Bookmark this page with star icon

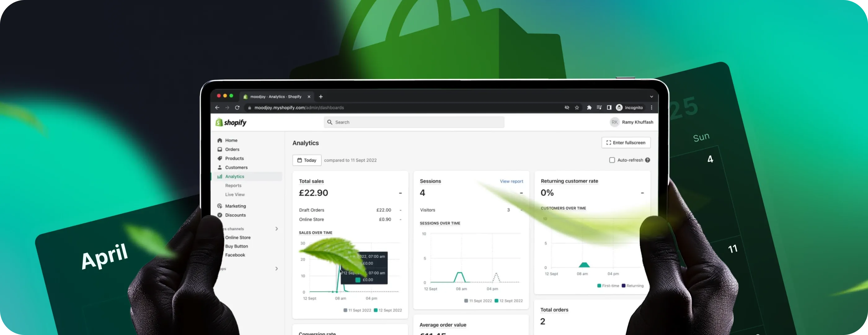pyautogui.click(x=577, y=108)
